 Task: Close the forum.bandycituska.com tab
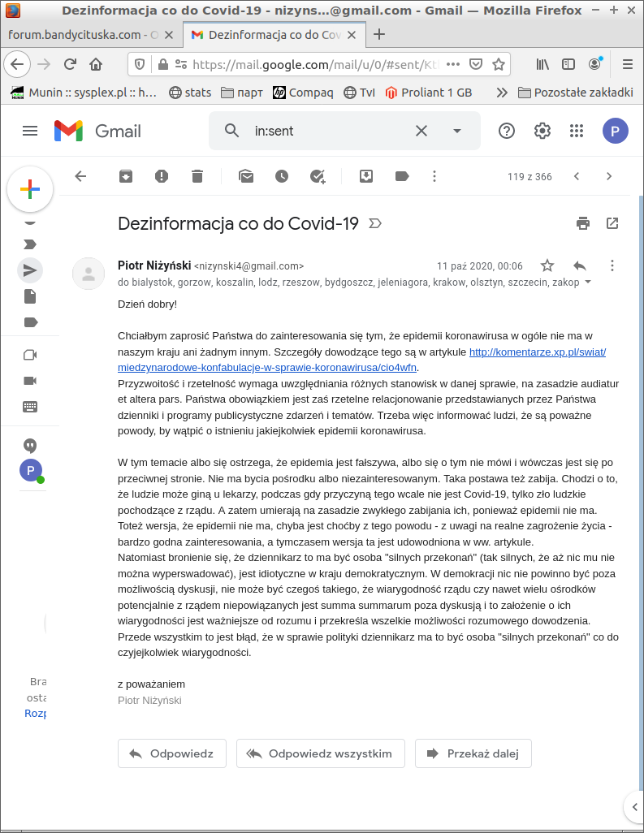[169, 35]
